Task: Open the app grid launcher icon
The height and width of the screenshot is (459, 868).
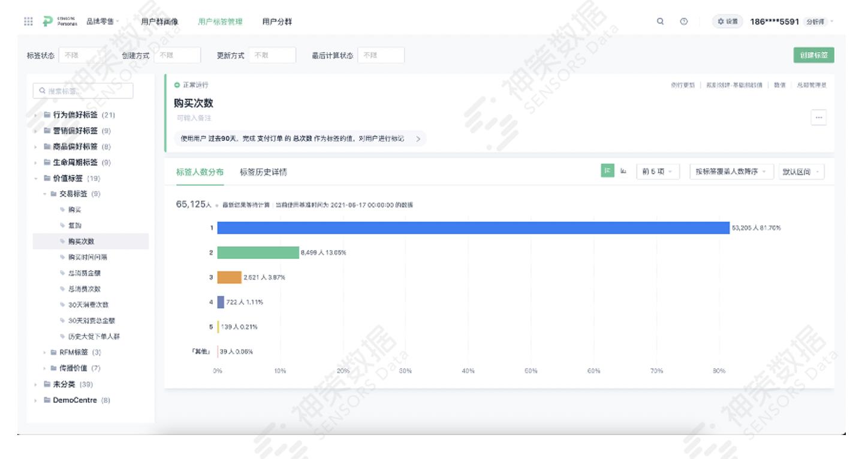Action: (x=28, y=22)
